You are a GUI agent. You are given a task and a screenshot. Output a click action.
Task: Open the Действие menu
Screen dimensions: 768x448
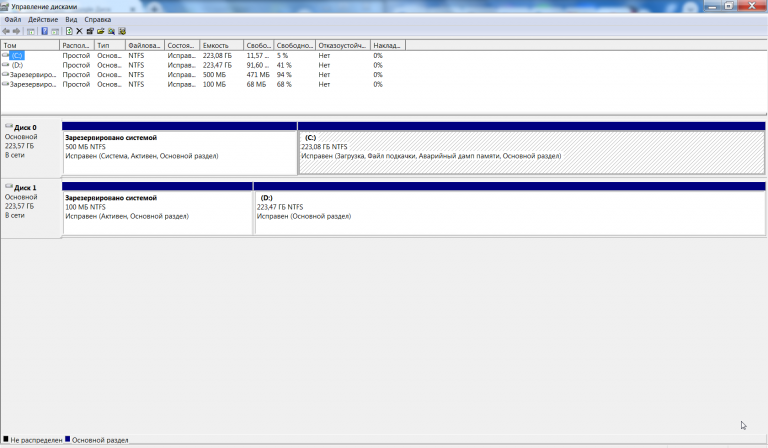(x=43, y=20)
